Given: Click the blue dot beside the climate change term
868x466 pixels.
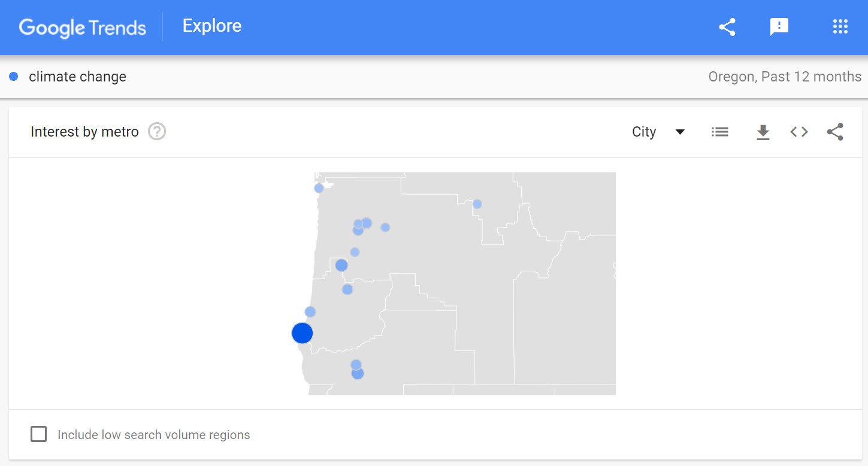Looking at the screenshot, I should [13, 76].
